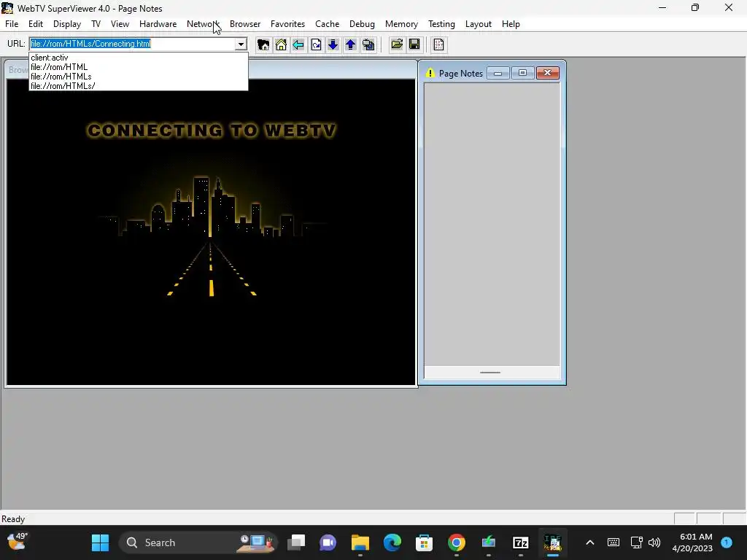Click the WebTV SuperViewer title bar icon
This screenshot has width=747, height=560.
[x=7, y=8]
